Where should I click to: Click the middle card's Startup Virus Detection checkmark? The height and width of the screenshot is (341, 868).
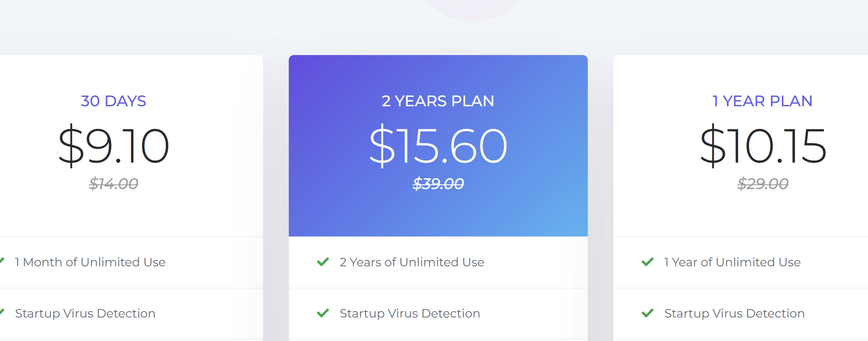click(323, 313)
